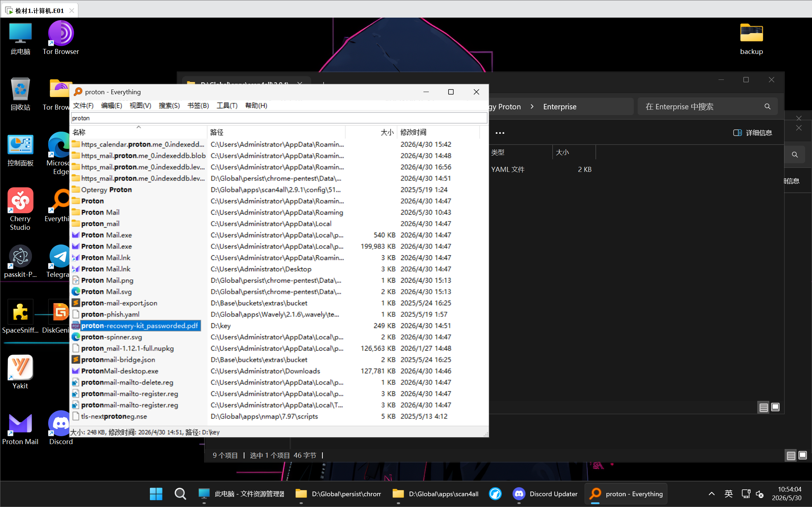Open the 书签(B) menu
This screenshot has width=812, height=507.
[198, 105]
